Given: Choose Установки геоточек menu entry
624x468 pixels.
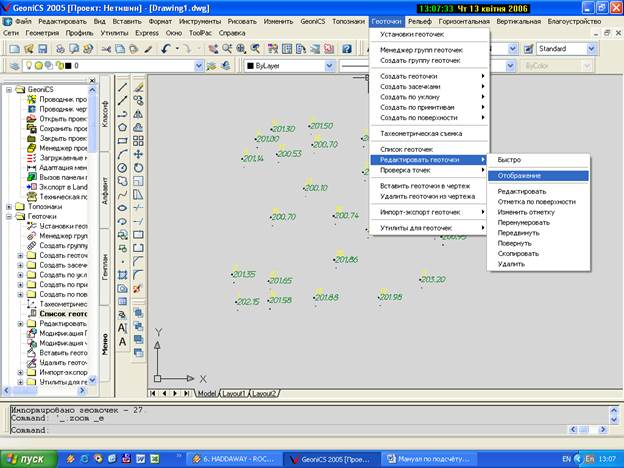Looking at the screenshot, I should coord(428,34).
